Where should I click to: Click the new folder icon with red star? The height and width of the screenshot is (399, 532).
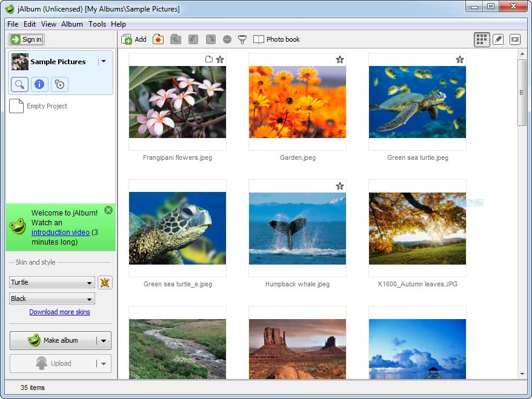coord(158,39)
